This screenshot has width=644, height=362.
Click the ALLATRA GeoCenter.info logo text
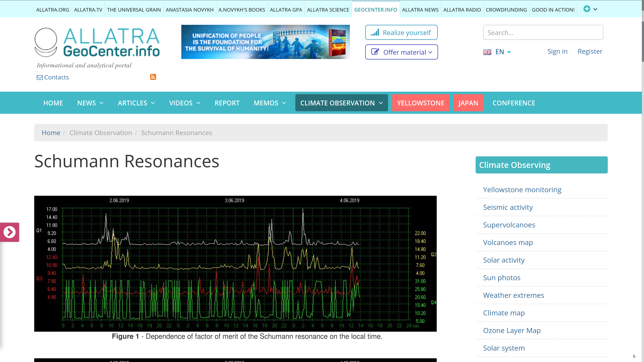(111, 42)
